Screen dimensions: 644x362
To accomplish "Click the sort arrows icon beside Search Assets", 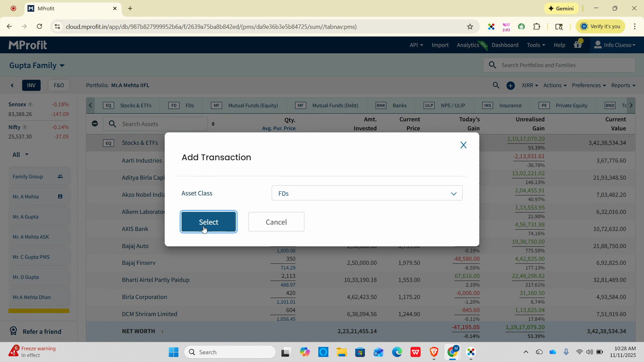I will (x=213, y=124).
